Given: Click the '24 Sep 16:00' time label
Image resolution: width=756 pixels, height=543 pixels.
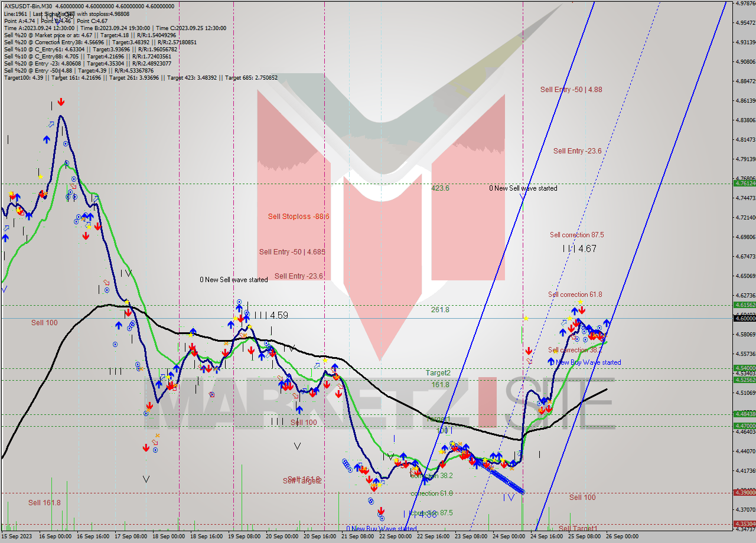Looking at the screenshot, I should point(546,537).
